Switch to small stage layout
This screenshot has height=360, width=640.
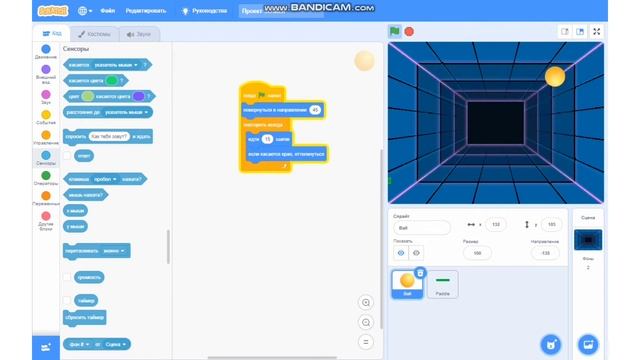point(565,31)
